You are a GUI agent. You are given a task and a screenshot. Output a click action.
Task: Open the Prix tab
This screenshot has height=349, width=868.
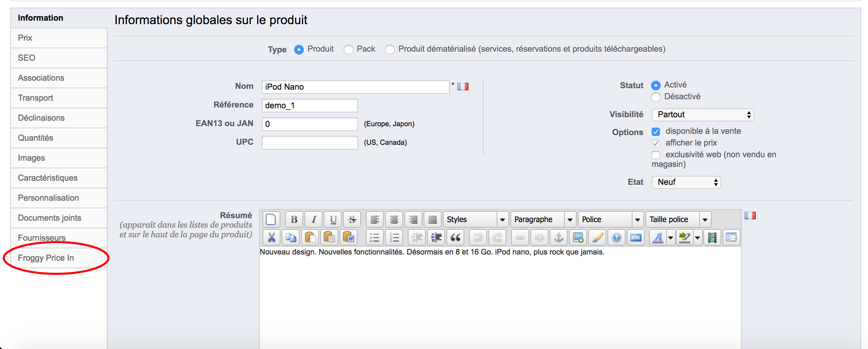(59, 38)
